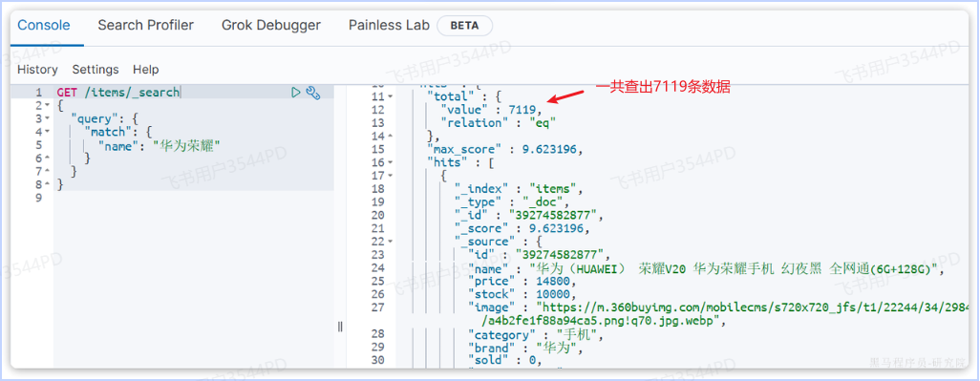Image resolution: width=980 pixels, height=381 pixels.
Task: Collapse the fold arrow at line 2
Action: (47, 106)
